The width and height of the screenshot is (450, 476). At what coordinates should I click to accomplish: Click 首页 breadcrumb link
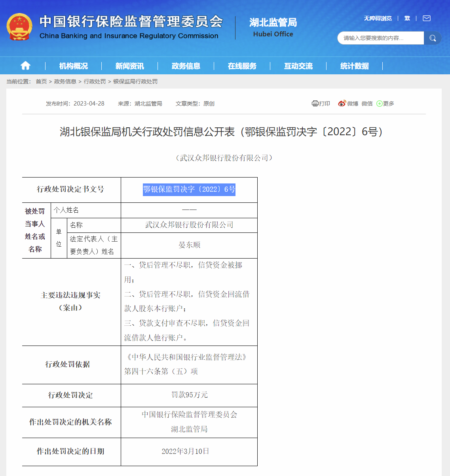pyautogui.click(x=41, y=81)
